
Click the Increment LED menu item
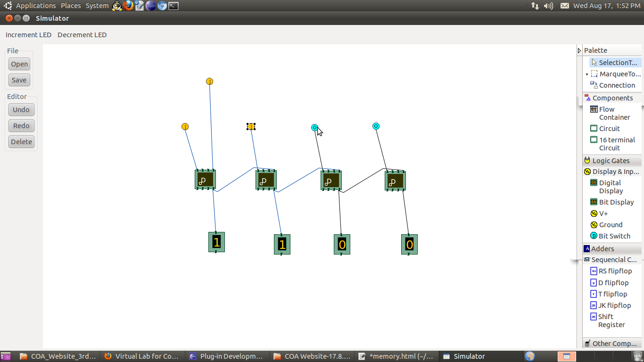pos(28,35)
